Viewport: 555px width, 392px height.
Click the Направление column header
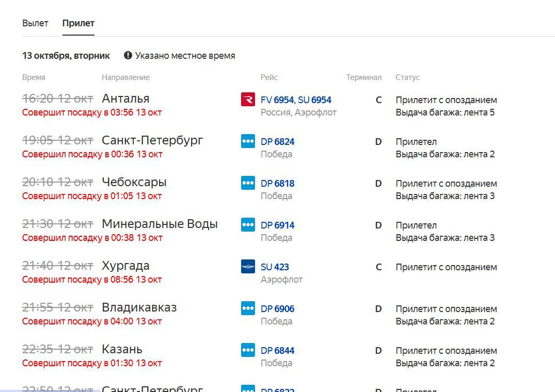(125, 77)
